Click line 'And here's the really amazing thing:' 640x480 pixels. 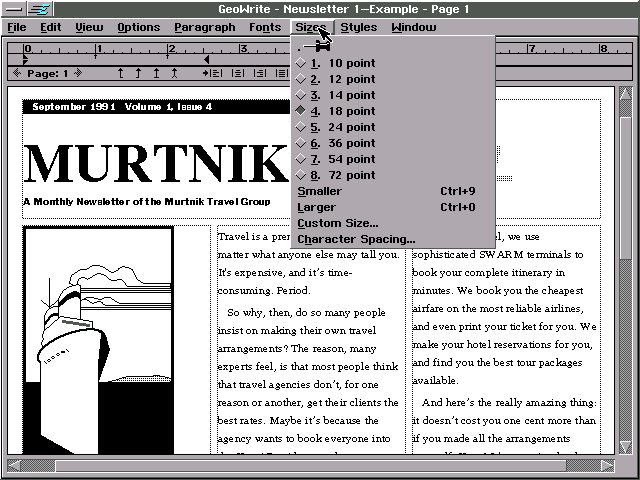point(509,403)
